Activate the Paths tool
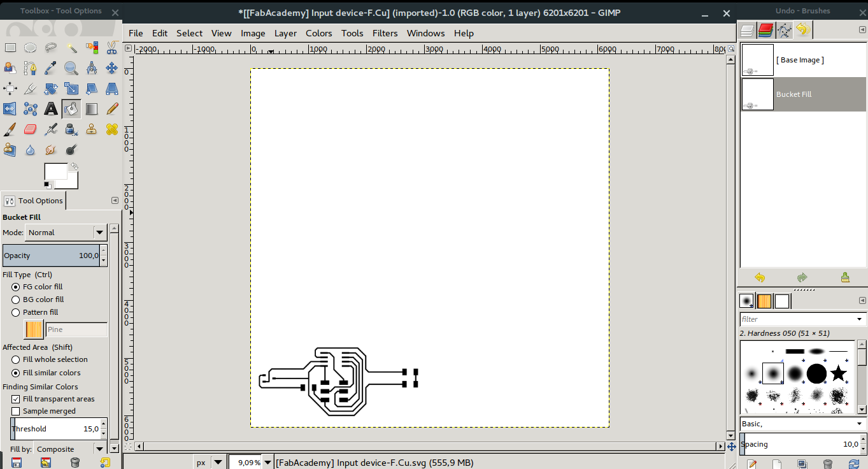The height and width of the screenshot is (469, 868). point(30,68)
